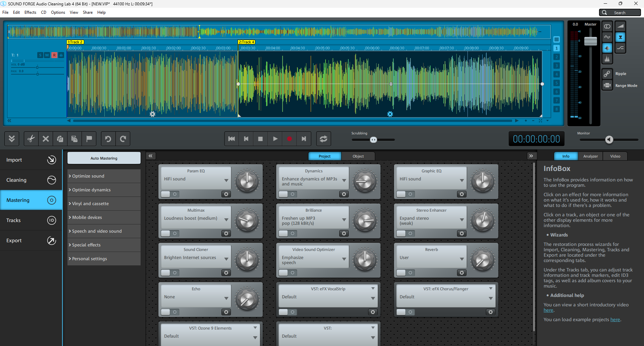
Task: Open Param EQ settings gear
Action: pyautogui.click(x=226, y=194)
